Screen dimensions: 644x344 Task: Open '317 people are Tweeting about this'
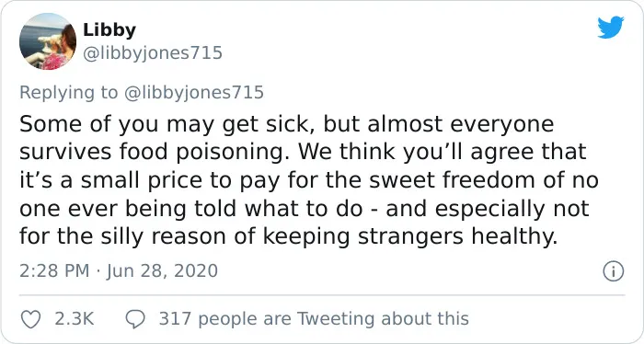point(314,319)
